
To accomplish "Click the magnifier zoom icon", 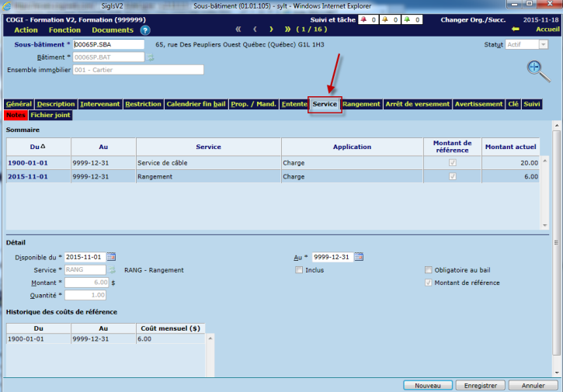I will click(536, 68).
